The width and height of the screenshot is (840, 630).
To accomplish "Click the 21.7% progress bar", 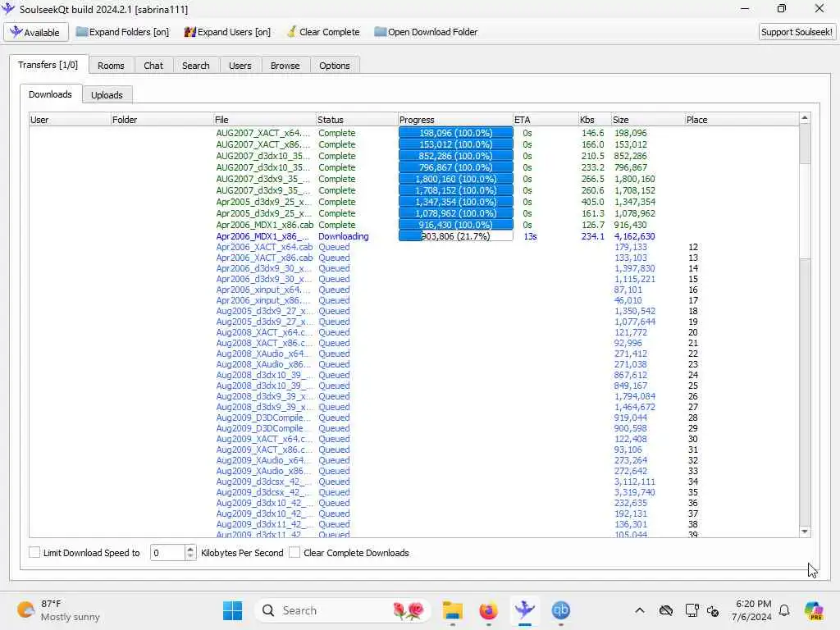I will 455,236.
